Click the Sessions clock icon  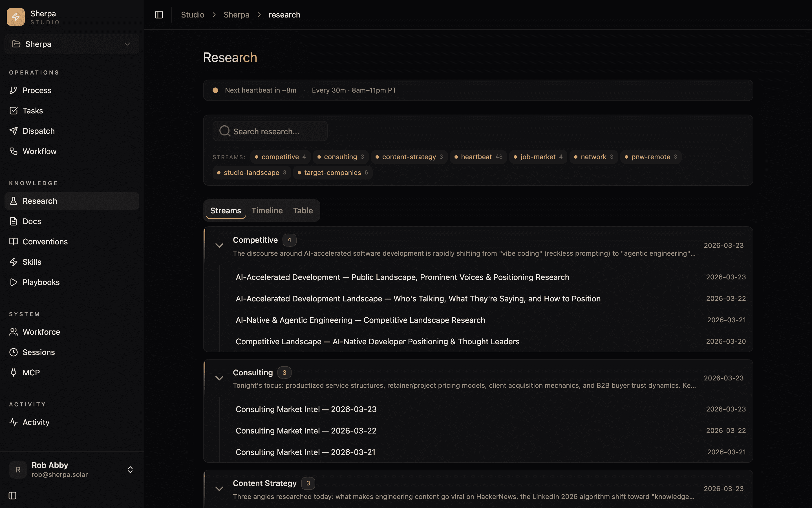coord(14,352)
